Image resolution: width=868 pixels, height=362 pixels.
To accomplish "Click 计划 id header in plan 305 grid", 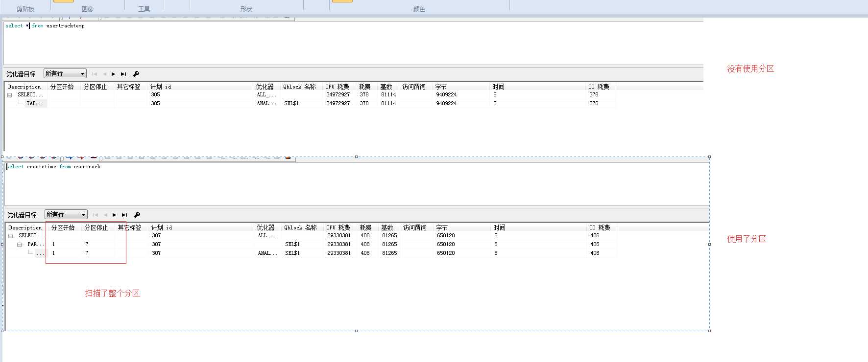I will click(x=161, y=87).
